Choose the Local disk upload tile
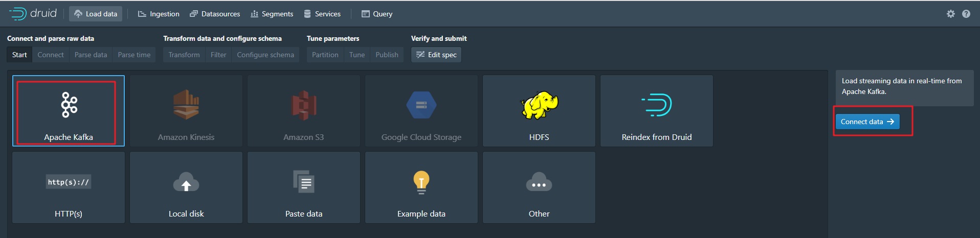The height and width of the screenshot is (238, 980). click(x=186, y=187)
